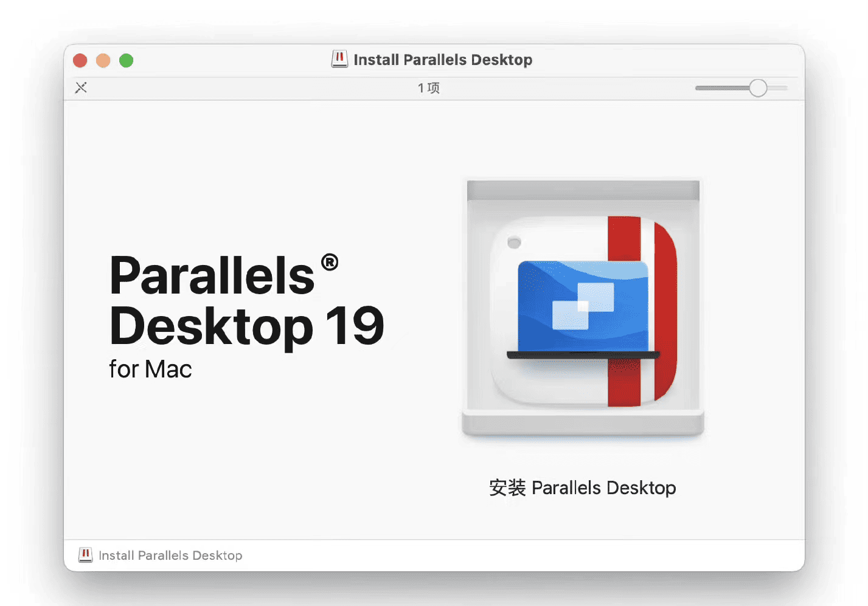
Task: Click "Install Parallels Desktop" in the path bar
Action: 170,556
